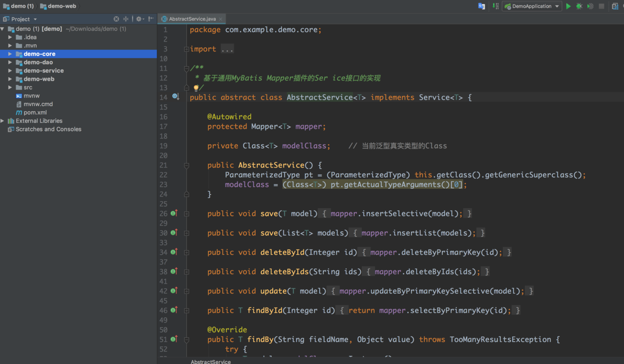The height and width of the screenshot is (364, 624).
Task: Open Project panel settings gear
Action: click(x=139, y=19)
